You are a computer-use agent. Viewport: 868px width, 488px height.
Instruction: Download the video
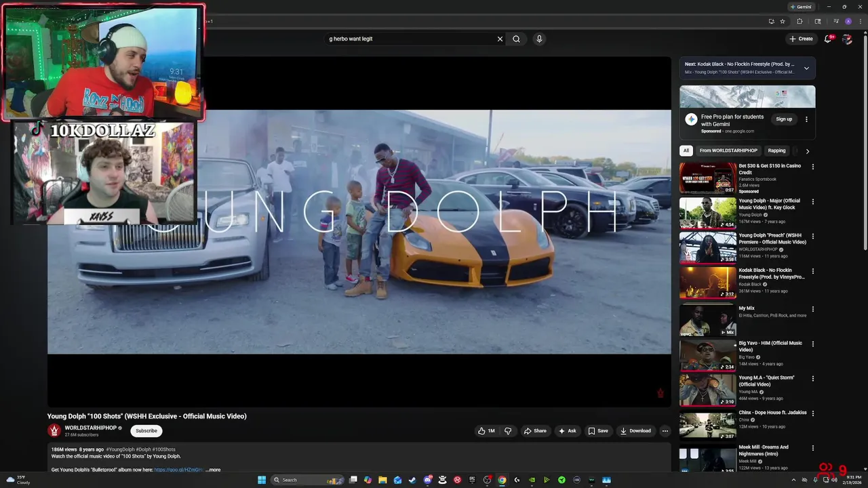[x=635, y=431]
